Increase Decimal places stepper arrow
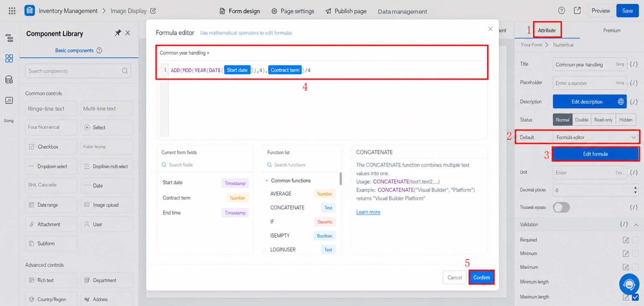The image size is (644, 306). pyautogui.click(x=635, y=188)
